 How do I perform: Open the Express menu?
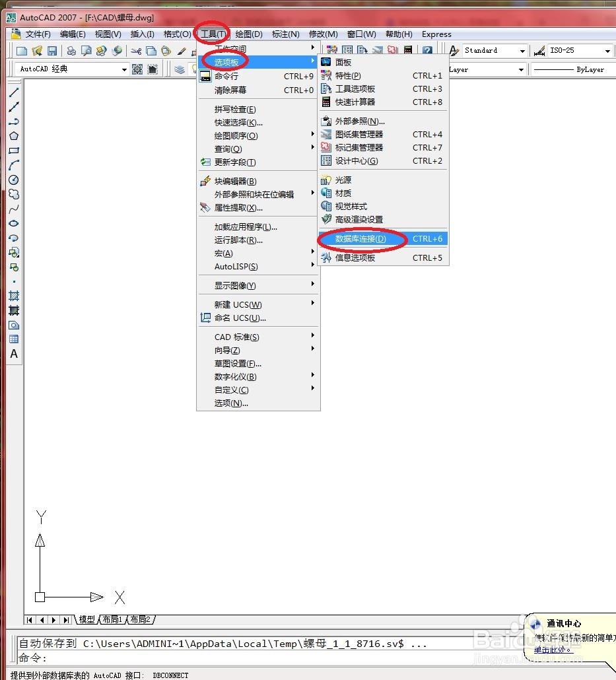(x=436, y=34)
